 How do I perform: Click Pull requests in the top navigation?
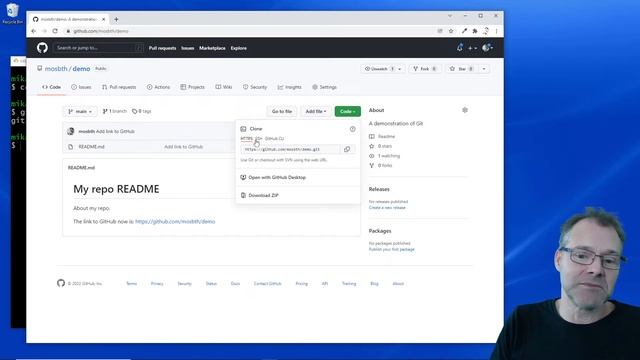pos(162,48)
